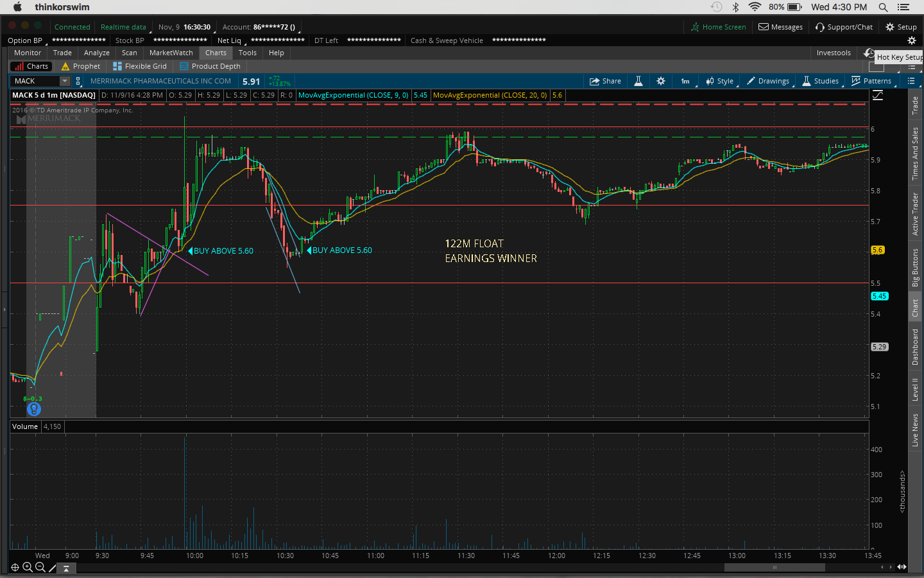Open the macOS Spotlight search icon
Viewport: 924px width, 578px height.
(x=883, y=7)
